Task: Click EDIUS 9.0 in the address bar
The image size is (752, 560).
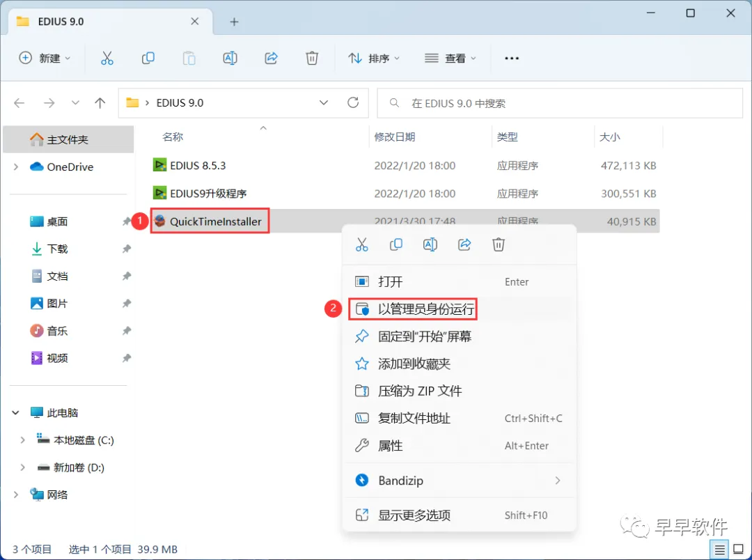Action: pos(180,102)
